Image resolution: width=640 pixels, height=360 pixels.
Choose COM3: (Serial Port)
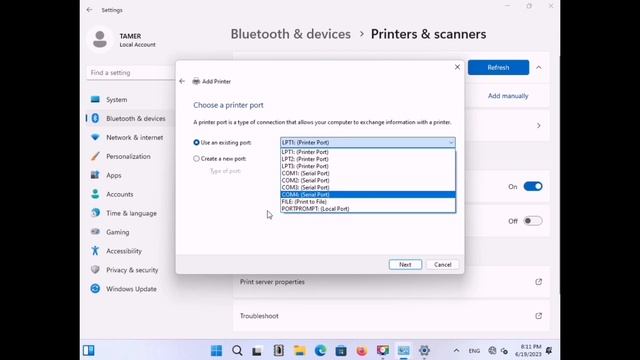click(x=368, y=187)
